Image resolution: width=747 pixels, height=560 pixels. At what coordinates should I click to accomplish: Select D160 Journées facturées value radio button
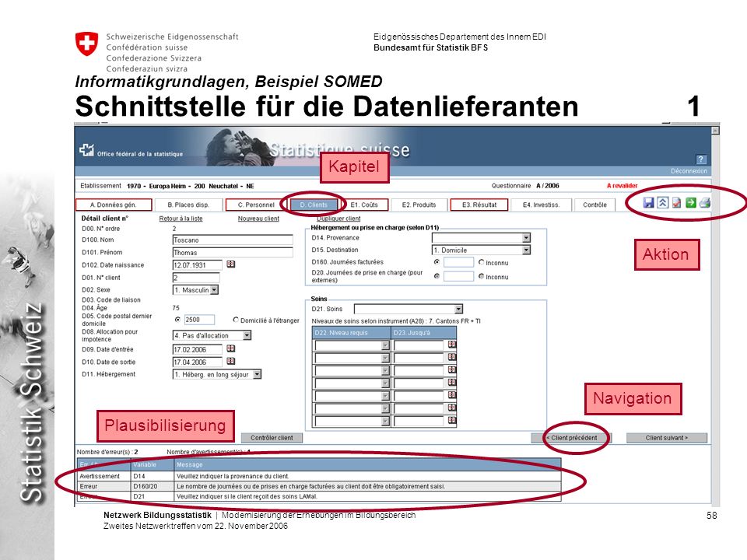pyautogui.click(x=437, y=262)
